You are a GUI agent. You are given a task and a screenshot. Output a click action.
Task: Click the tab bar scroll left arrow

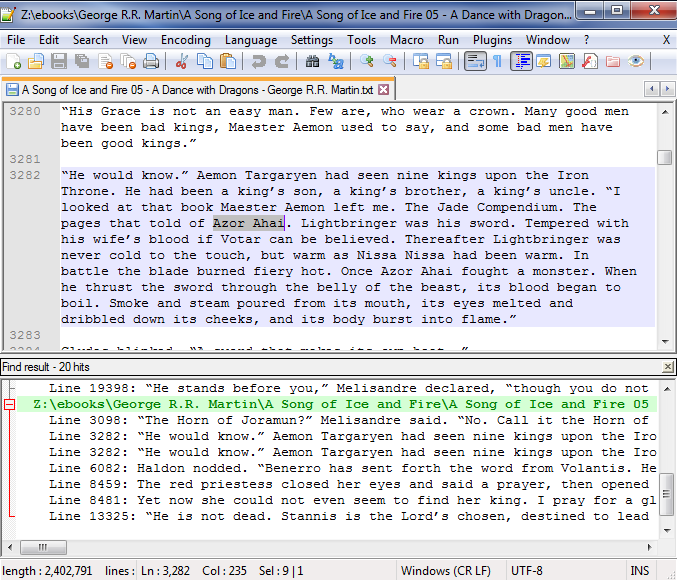(x=652, y=89)
